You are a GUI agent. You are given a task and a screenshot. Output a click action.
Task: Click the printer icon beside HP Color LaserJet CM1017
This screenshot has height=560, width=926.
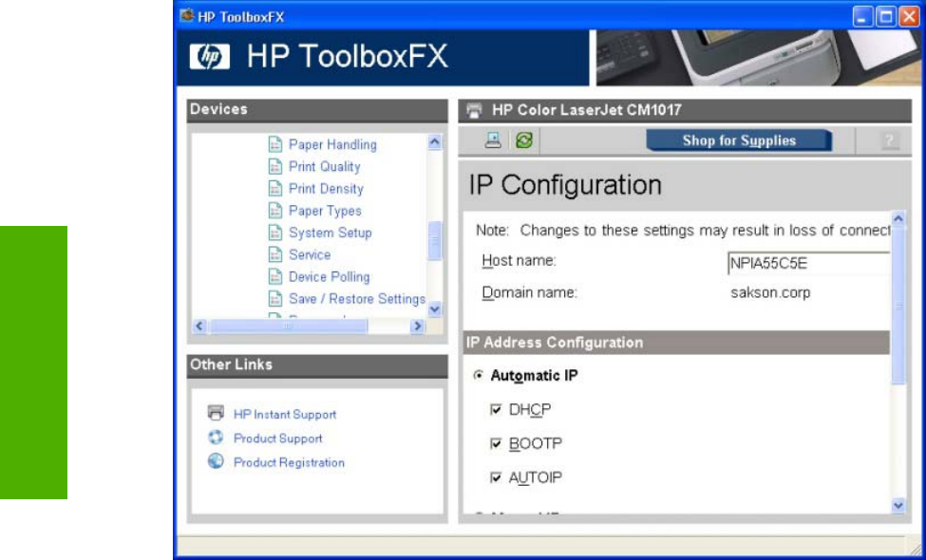[474, 110]
